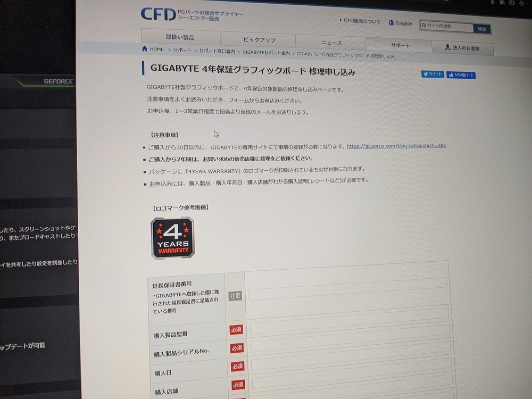
Task: Click the home icon in the breadcrumb
Action: click(145, 49)
